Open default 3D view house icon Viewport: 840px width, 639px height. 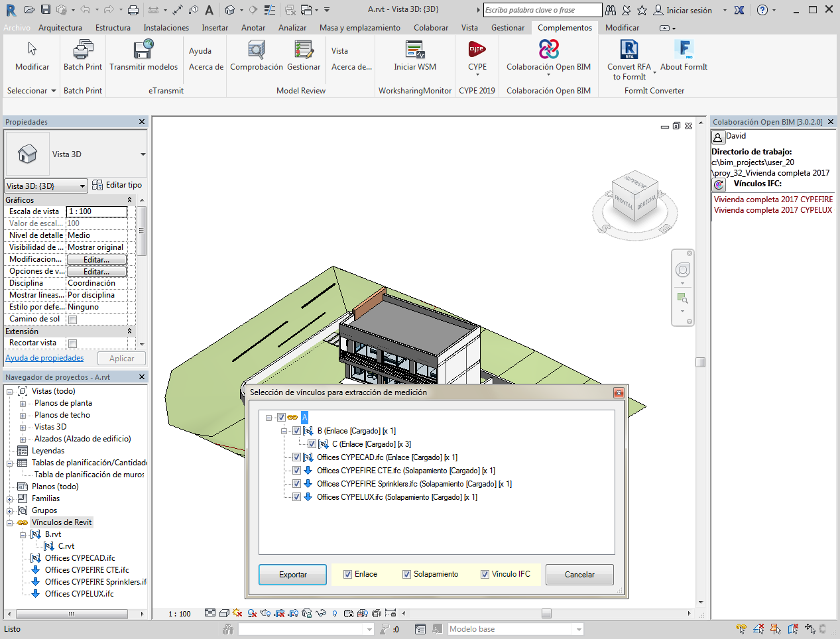(x=229, y=10)
